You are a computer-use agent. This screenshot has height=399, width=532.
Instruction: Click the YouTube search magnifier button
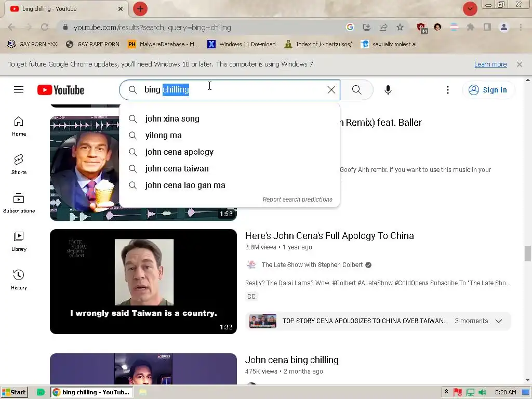point(356,90)
